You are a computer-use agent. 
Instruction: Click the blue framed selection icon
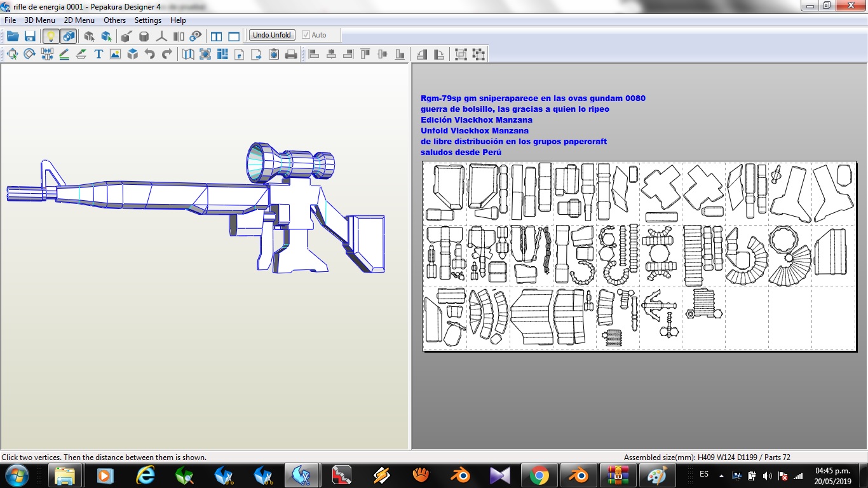click(x=205, y=54)
